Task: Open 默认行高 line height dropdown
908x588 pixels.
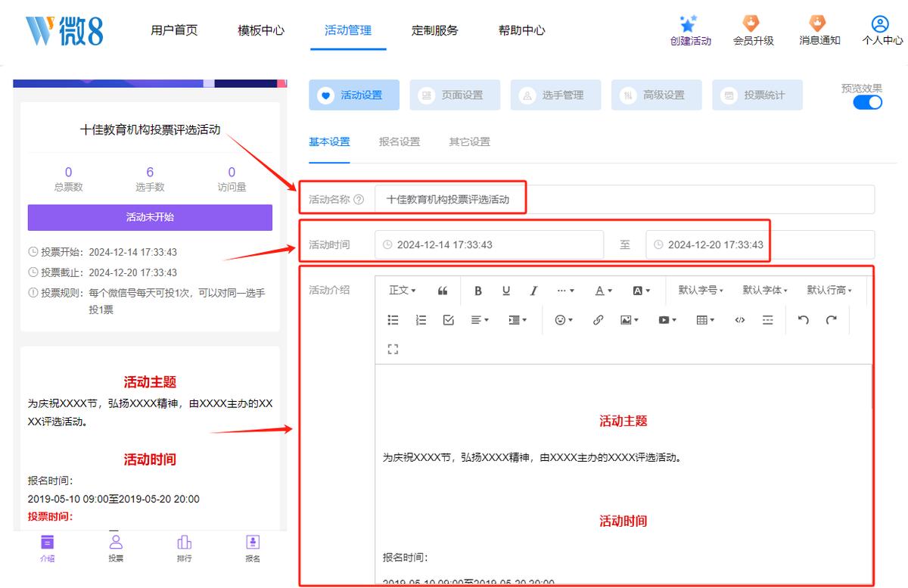Action: [829, 291]
